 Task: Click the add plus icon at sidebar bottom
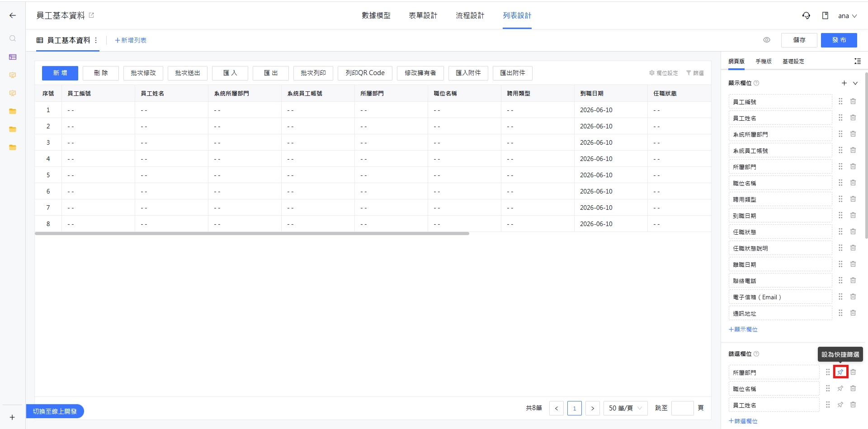coord(12,417)
